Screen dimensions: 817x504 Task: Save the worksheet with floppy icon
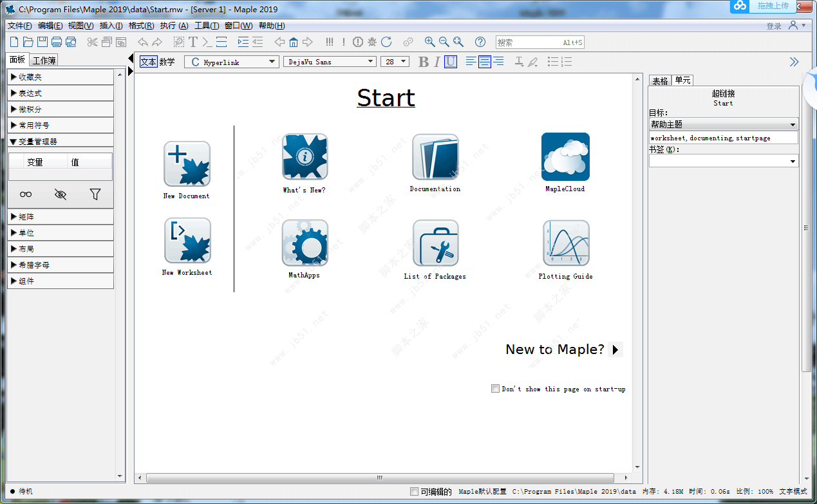[42, 42]
